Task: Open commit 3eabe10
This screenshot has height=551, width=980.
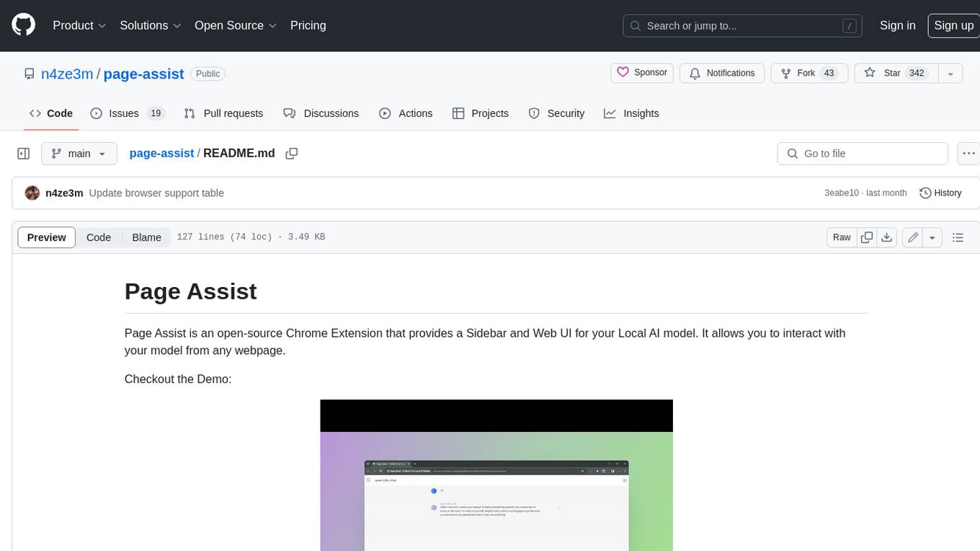Action: click(x=842, y=193)
